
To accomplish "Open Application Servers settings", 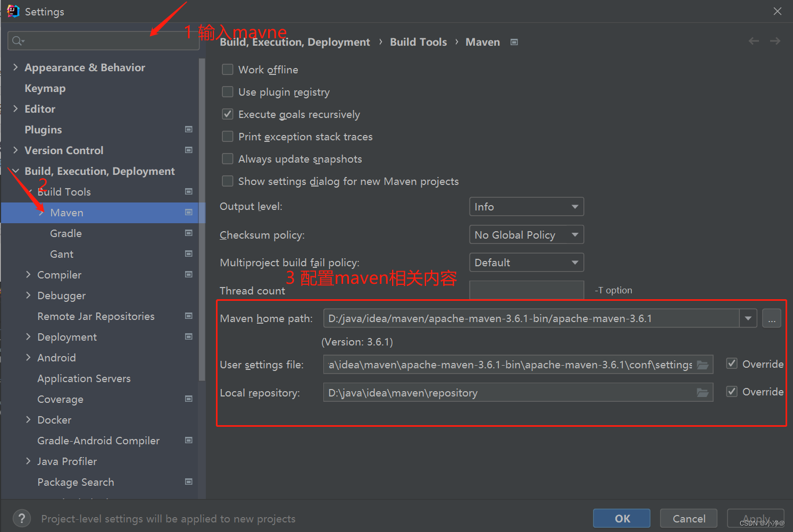I will [x=84, y=378].
